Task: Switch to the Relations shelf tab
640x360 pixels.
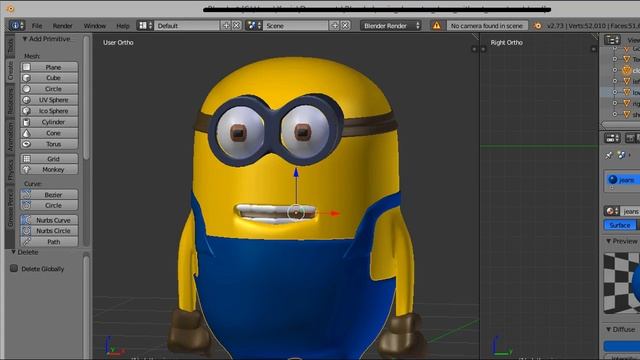Action: point(10,100)
